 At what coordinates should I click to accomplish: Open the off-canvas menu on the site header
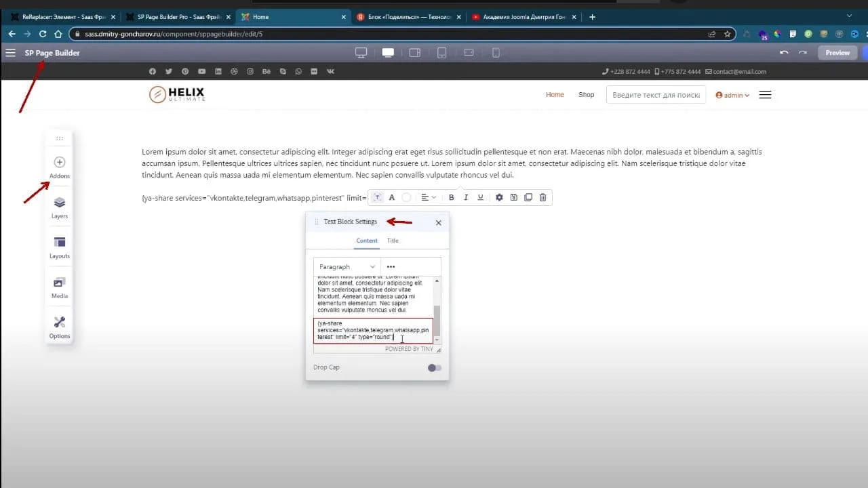point(765,95)
